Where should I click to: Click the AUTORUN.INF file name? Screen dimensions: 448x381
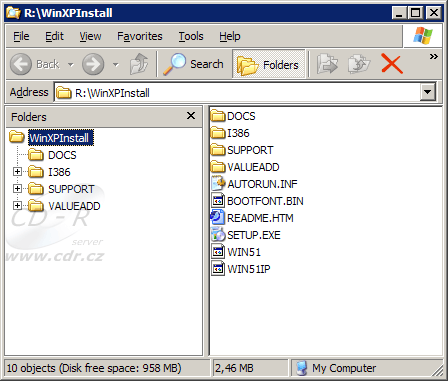(262, 184)
